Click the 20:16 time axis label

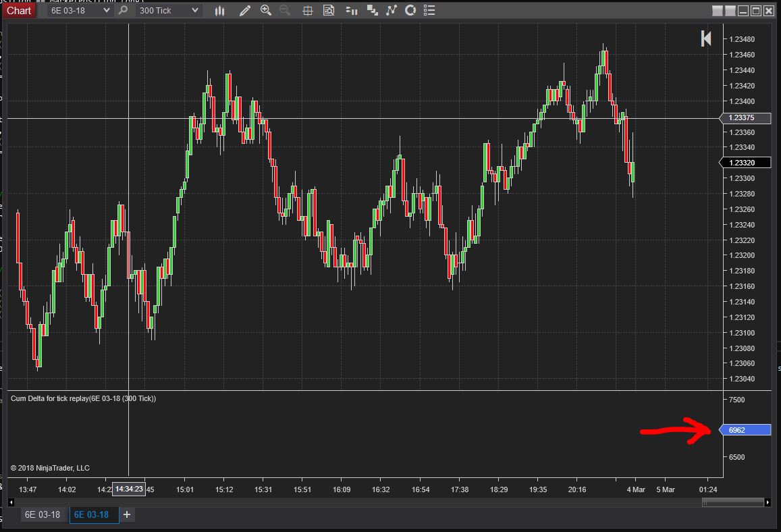[x=576, y=489]
